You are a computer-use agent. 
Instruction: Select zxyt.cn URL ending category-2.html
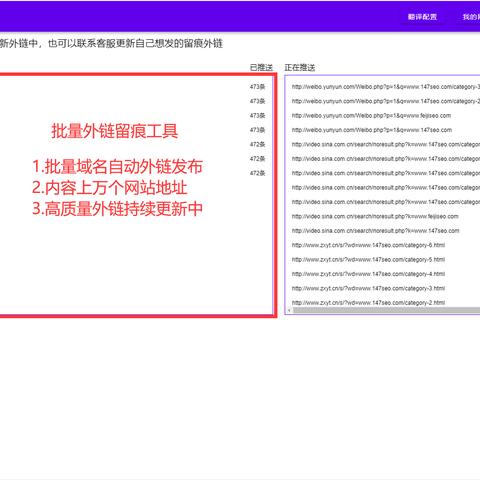click(x=368, y=302)
